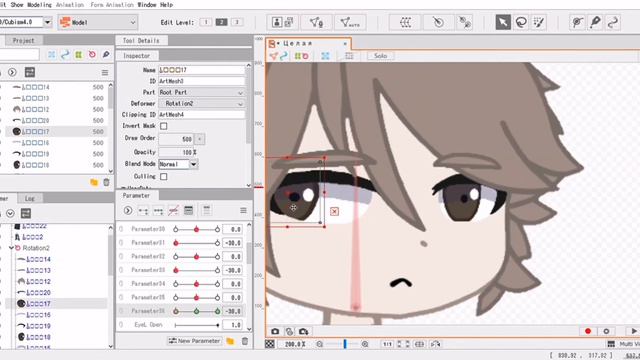Click automatic mesh generator AUTO icon
Image resolution: width=640 pixels, height=360 pixels.
click(x=350, y=22)
